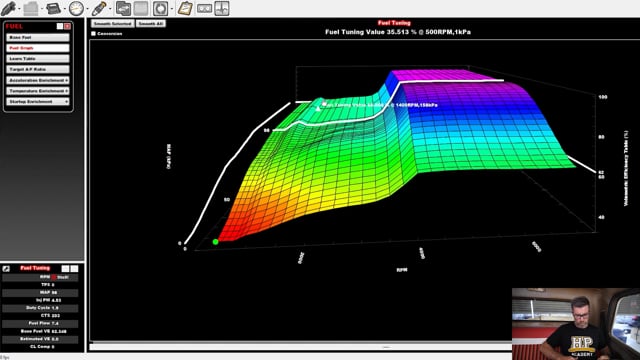Click green cursor dot at graph origin

(x=215, y=242)
